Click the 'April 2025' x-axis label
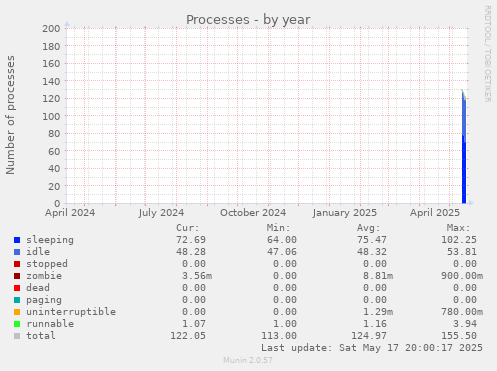 [435, 213]
